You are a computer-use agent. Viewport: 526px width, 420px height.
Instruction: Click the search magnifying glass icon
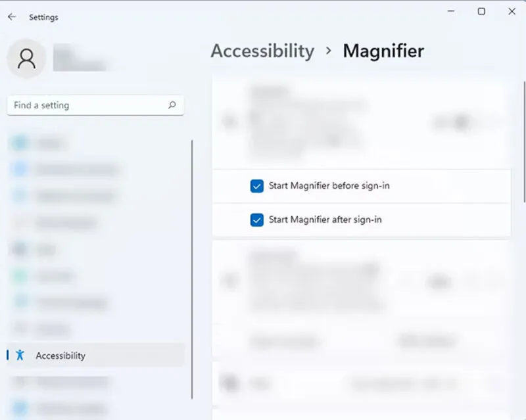(x=172, y=105)
